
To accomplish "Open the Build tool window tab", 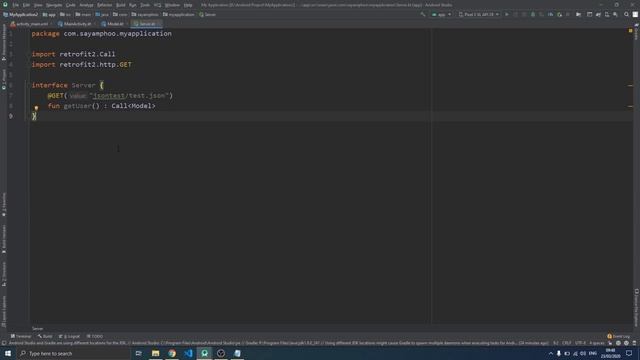I will pyautogui.click(x=45, y=336).
